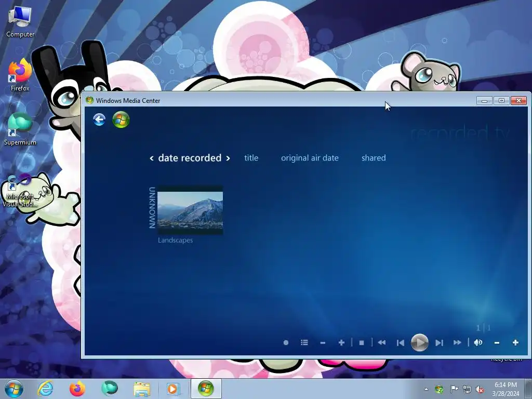532x399 pixels.
Task: Click right chevron beside date recorded
Action: 228,158
